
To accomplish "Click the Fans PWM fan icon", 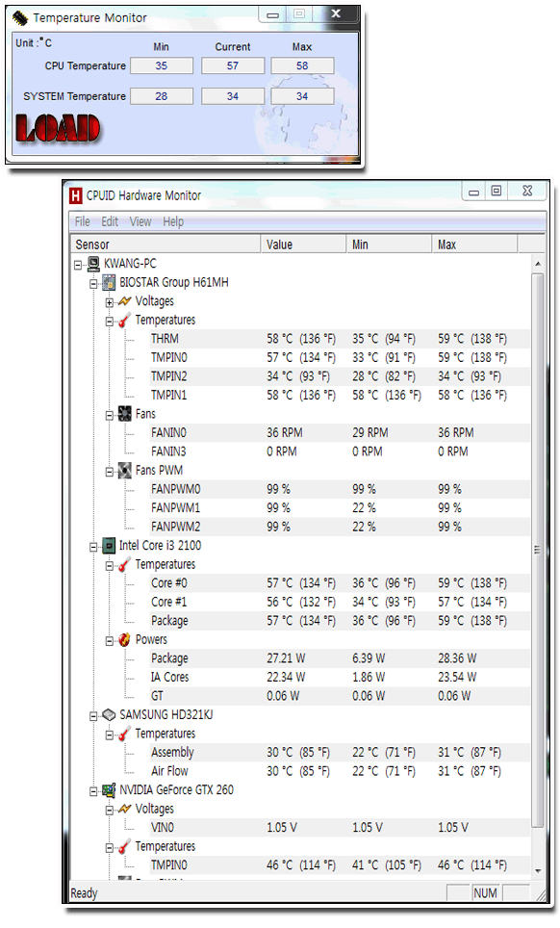I will tap(125, 471).
